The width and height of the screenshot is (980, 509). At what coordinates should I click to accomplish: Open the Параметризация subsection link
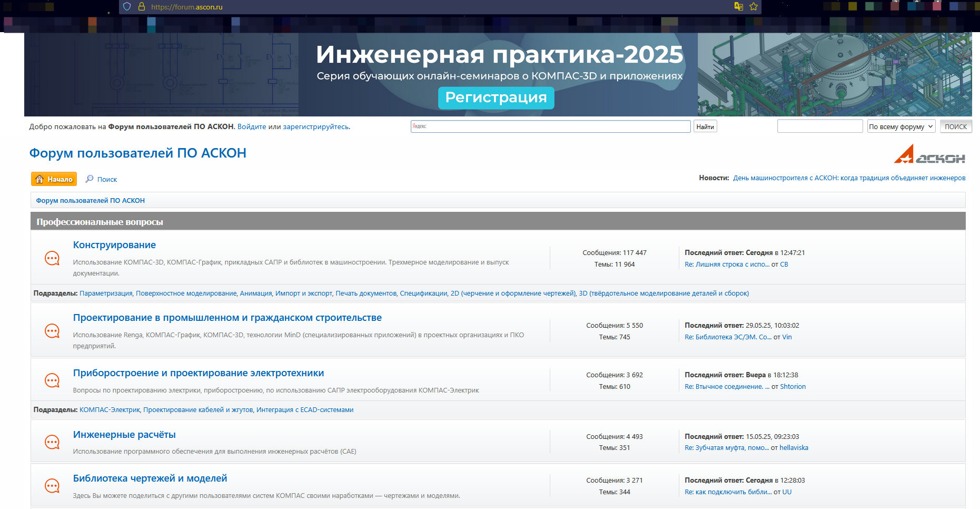click(x=106, y=293)
